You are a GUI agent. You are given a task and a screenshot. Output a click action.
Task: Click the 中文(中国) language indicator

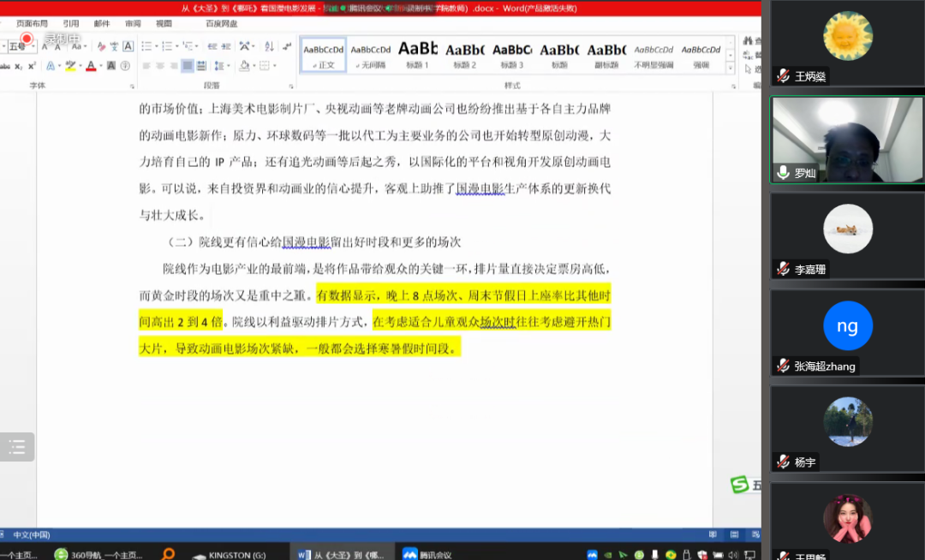point(32,534)
